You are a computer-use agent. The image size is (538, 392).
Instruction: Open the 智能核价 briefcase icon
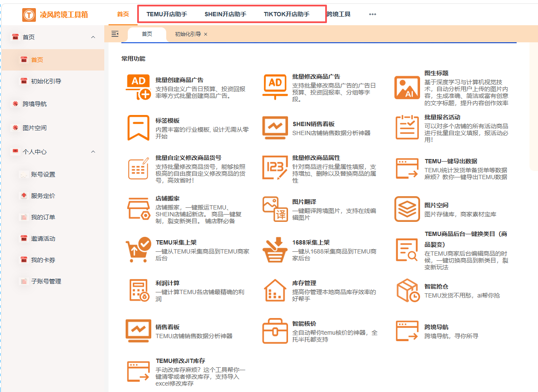[275, 330]
